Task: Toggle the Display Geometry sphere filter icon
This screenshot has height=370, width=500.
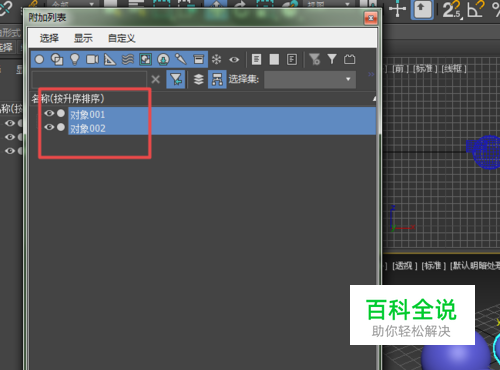Action: (39, 60)
